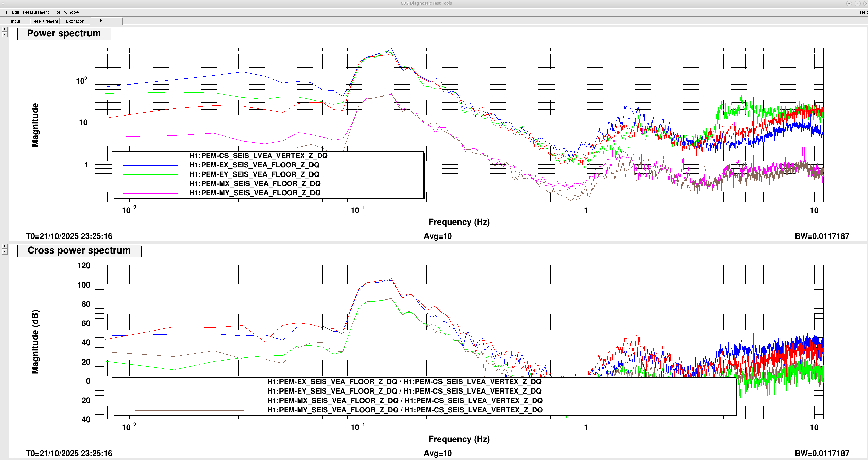This screenshot has height=460, width=868.
Task: Click the Cross power spectrum title box
Action: point(79,251)
